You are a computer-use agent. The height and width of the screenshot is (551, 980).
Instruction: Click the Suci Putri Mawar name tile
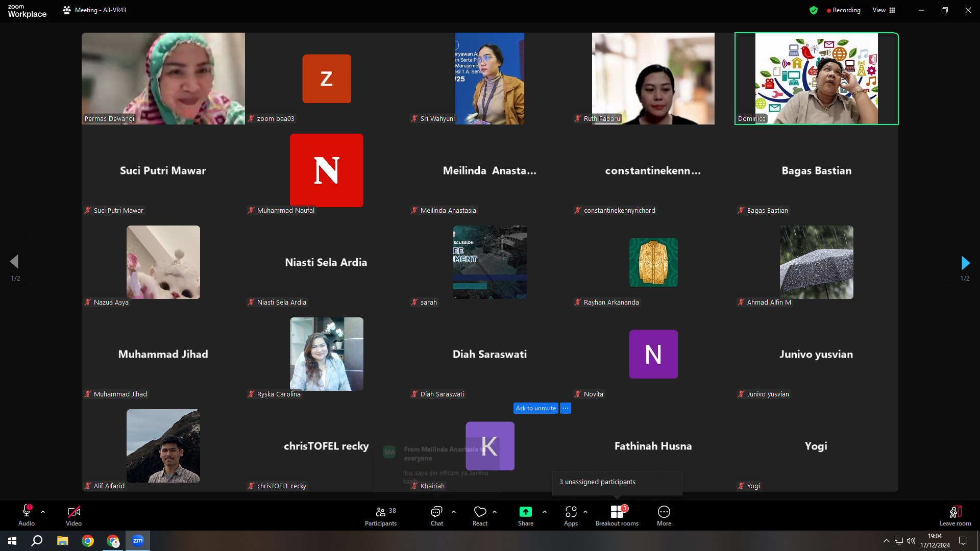tap(163, 170)
